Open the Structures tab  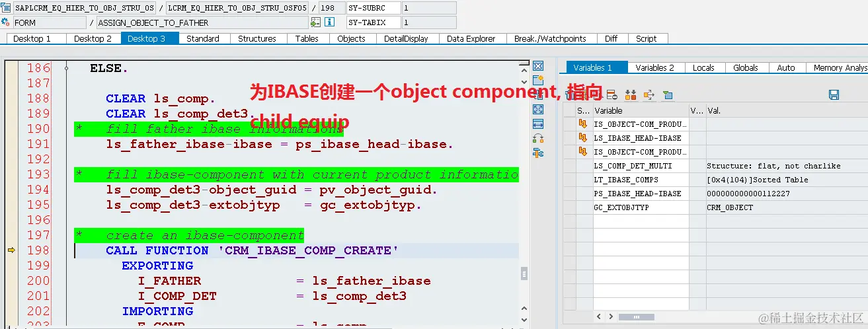[257, 38]
